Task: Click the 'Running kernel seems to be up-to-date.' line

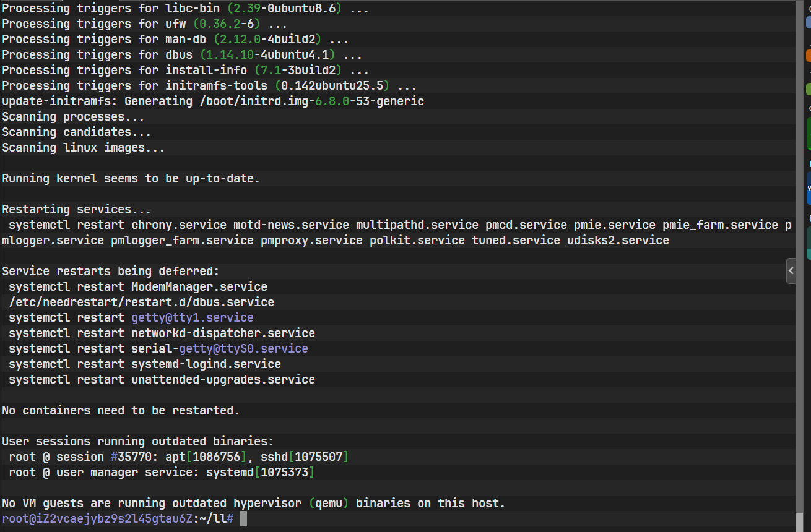Action: 131,179
